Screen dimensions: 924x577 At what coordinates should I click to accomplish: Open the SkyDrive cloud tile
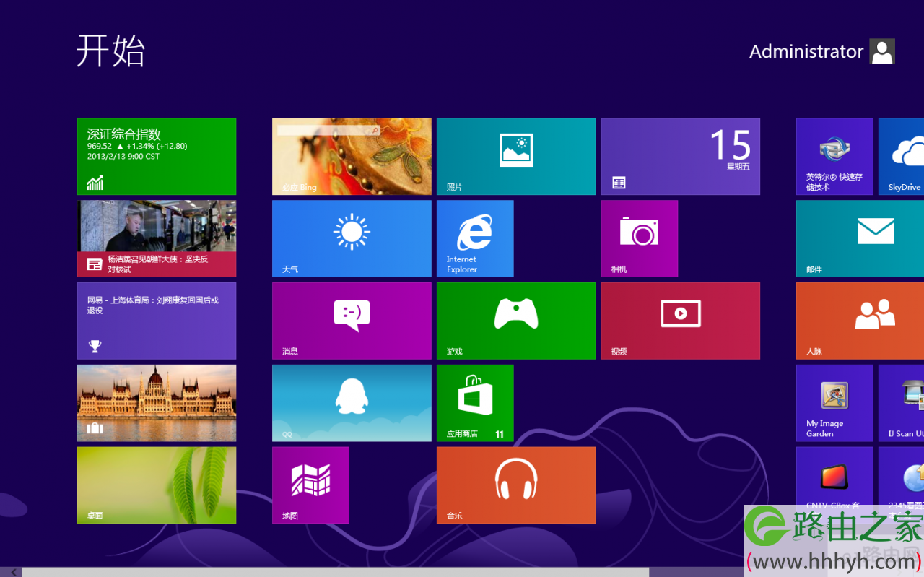pos(901,156)
